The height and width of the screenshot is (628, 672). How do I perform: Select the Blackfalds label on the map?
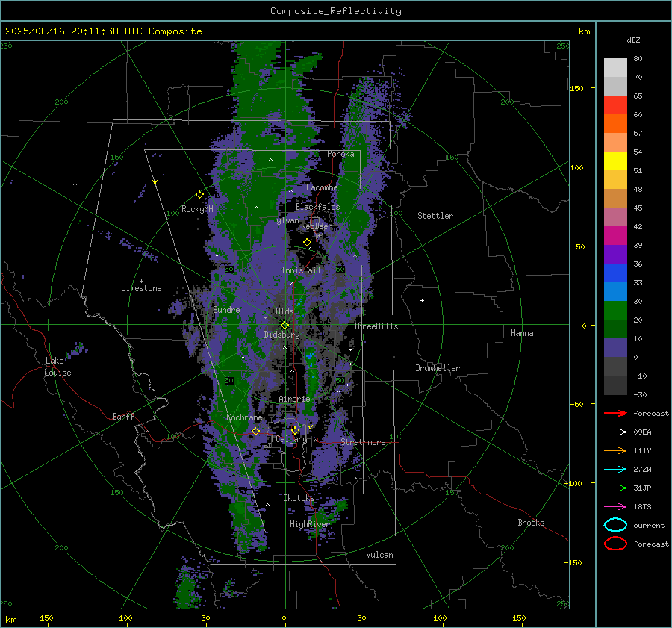317,207
